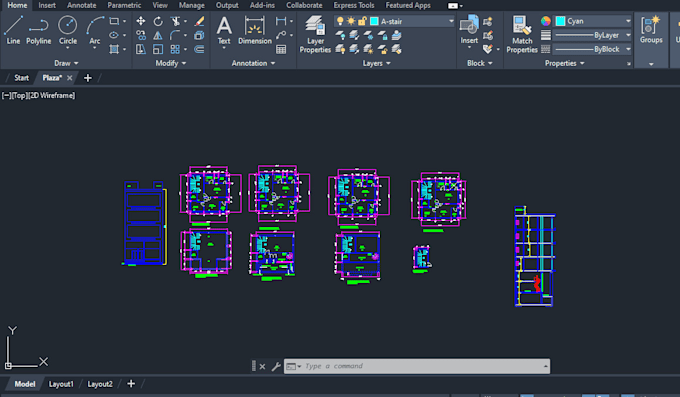Screen dimensions: 680x397
Task: Select the Ellipse tool
Action: pos(114,35)
